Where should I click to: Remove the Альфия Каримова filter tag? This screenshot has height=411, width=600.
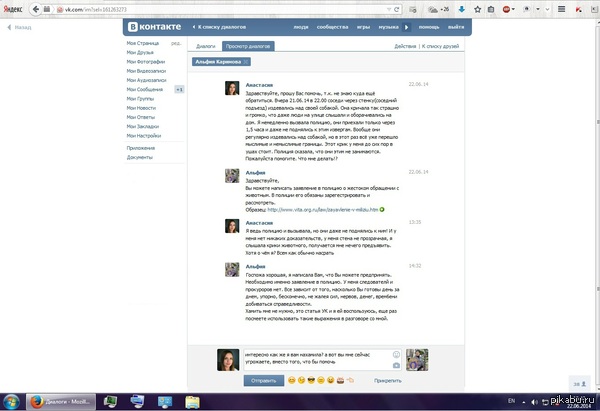246,62
